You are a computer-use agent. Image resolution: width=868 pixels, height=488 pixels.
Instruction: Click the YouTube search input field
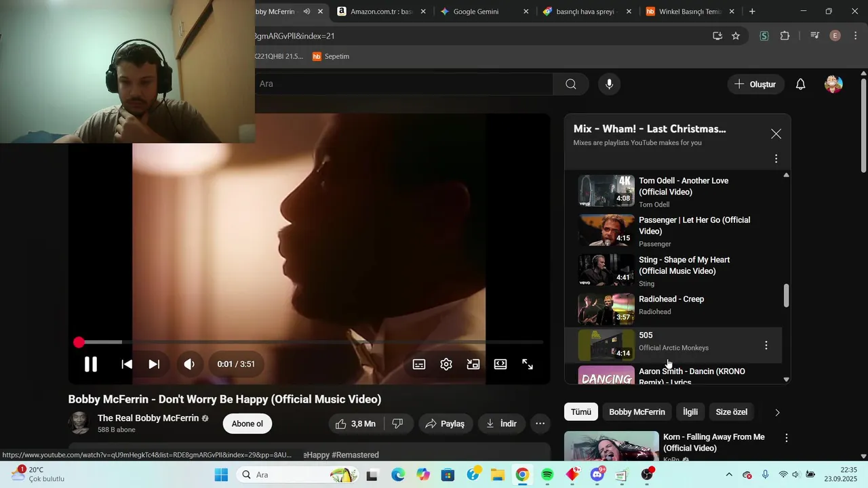(403, 84)
